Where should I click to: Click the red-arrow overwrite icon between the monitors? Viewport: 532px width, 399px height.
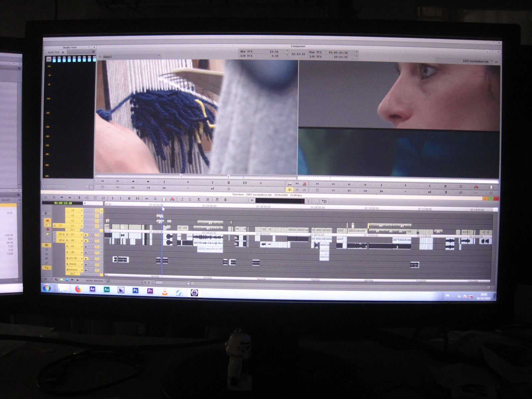[x=304, y=184]
